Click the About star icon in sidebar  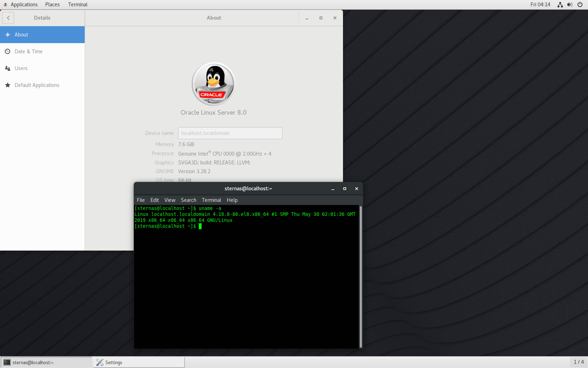pyautogui.click(x=8, y=35)
